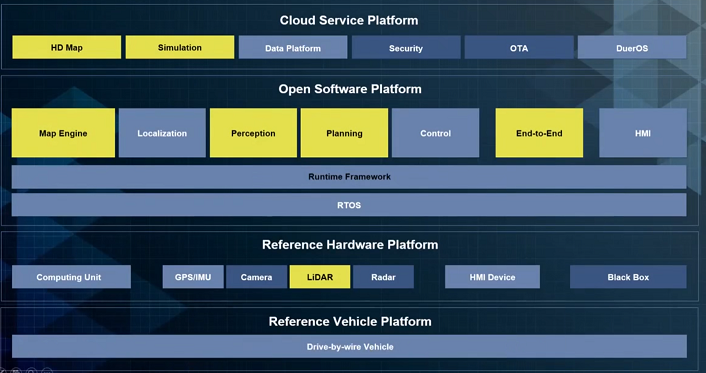
Task: Select the Localization module
Action: [x=162, y=133]
